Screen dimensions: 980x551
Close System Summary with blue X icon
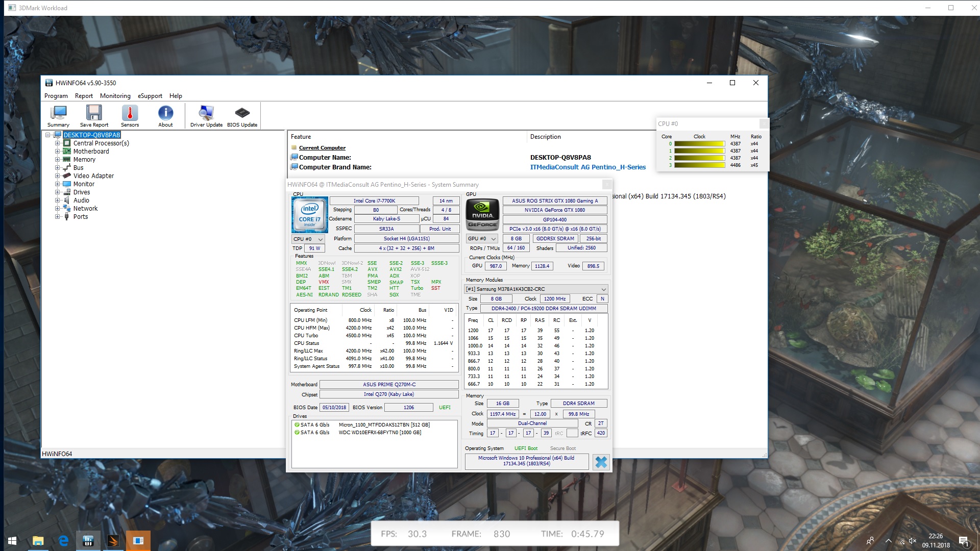[x=601, y=462]
